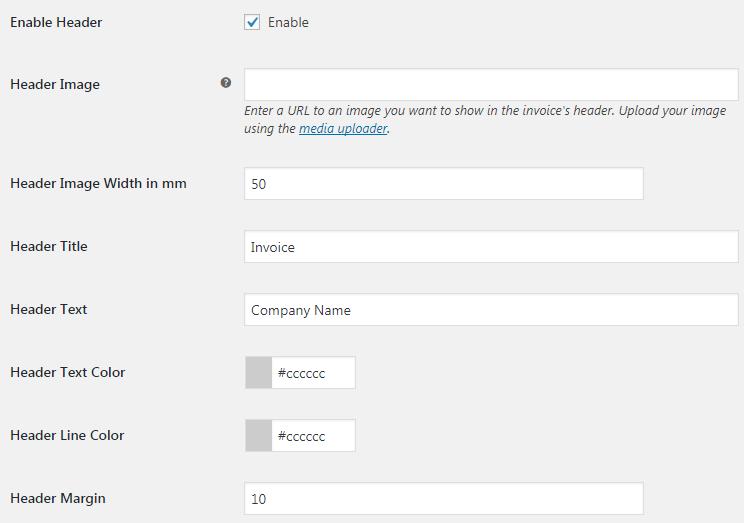Open the media uploader link

coord(343,129)
